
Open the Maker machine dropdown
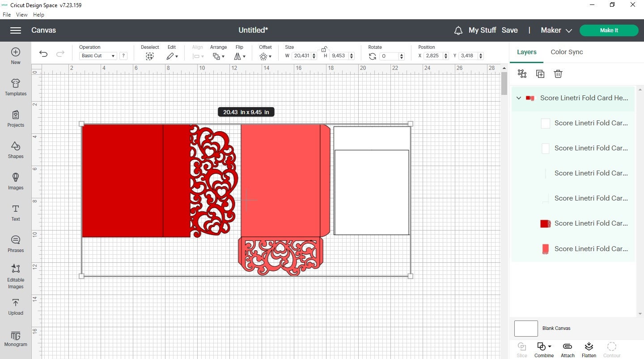(x=555, y=30)
